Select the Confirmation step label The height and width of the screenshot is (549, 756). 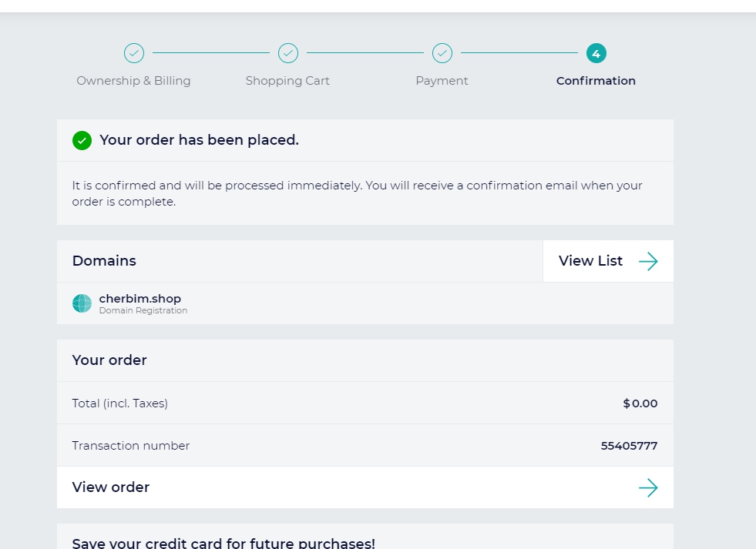click(x=596, y=81)
